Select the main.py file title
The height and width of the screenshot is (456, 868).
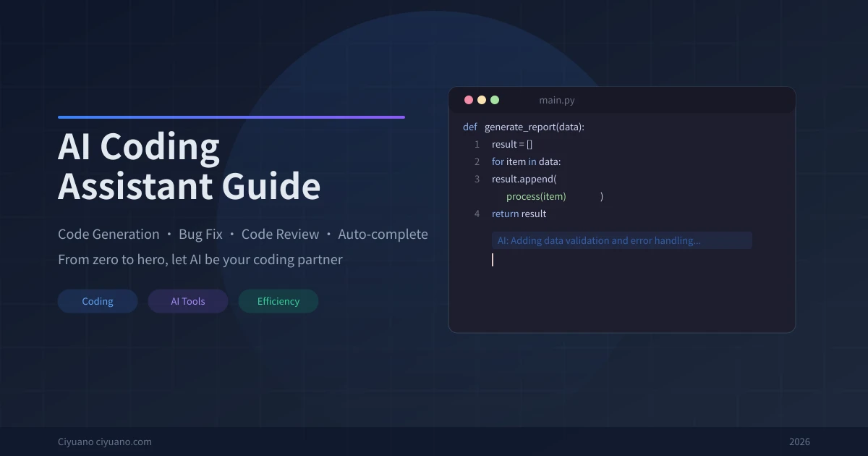(557, 101)
